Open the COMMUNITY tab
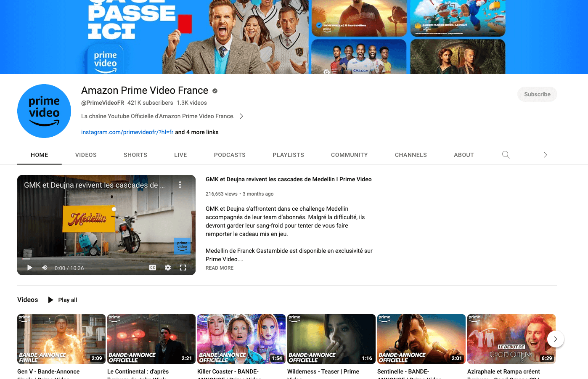 350,155
